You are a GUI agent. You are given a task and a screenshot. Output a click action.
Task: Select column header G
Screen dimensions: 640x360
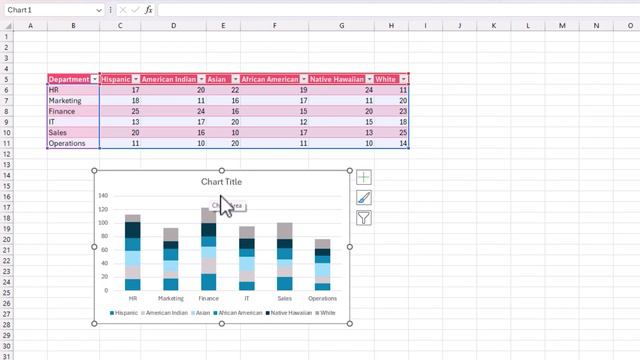[341, 26]
